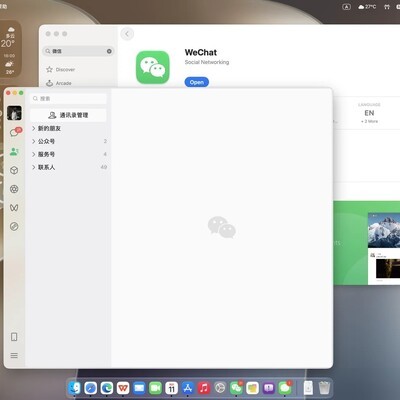Open Arcade in App Store sidebar
Viewport: 400px width, 400px height.
[x=59, y=83]
